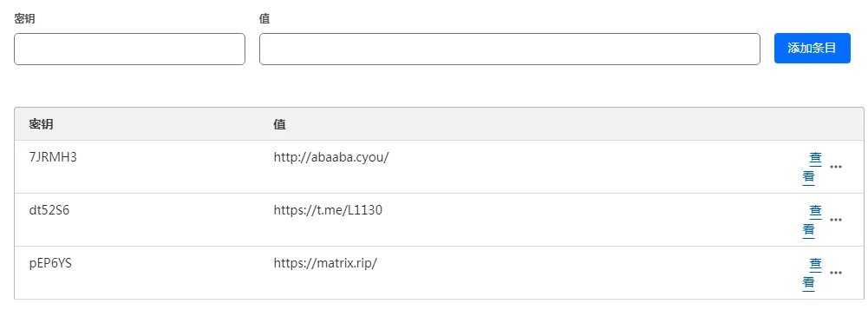The height and width of the screenshot is (330, 868).
Task: Click 查看 link for https://matrix.rip/ entry
Action: pos(812,274)
